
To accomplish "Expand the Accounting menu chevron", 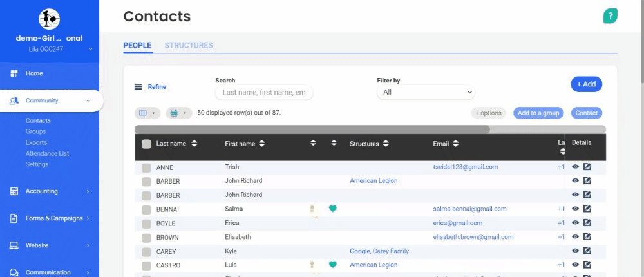I will (88, 191).
